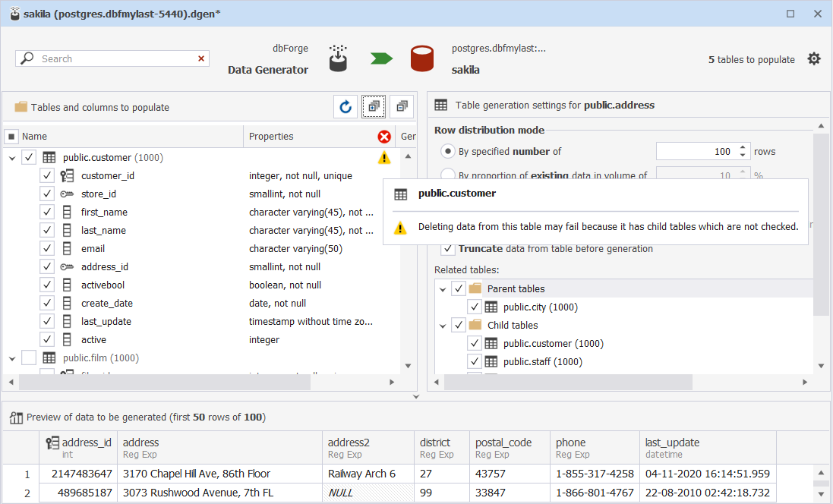Click cell '3170 Chapel Hill Ave, 86th Floor'
The height and width of the screenshot is (504, 833).
pyautogui.click(x=220, y=474)
